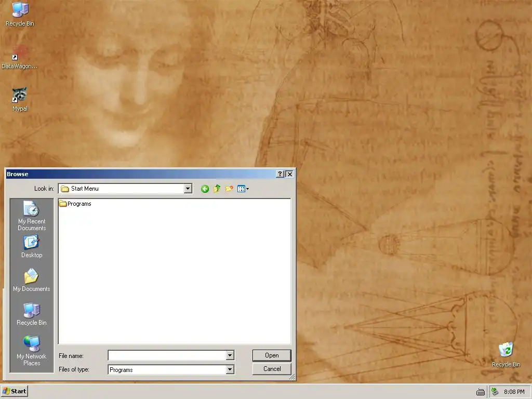Focus the File name text field

click(x=167, y=355)
